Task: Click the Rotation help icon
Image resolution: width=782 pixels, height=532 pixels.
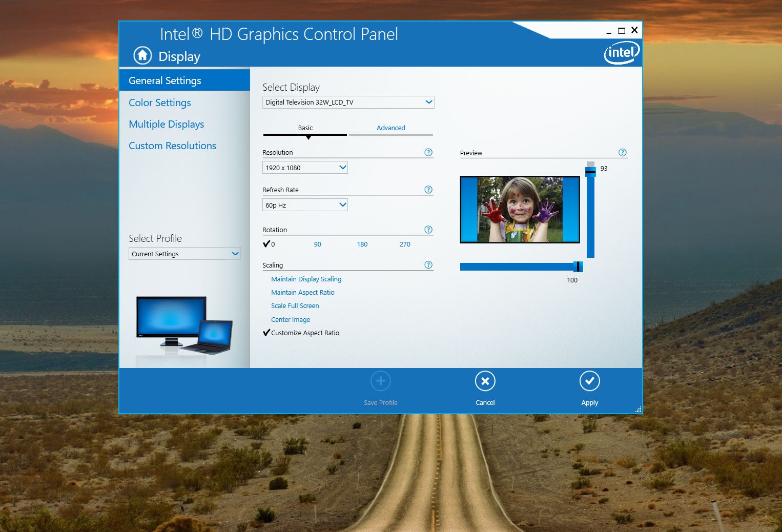Action: point(428,229)
